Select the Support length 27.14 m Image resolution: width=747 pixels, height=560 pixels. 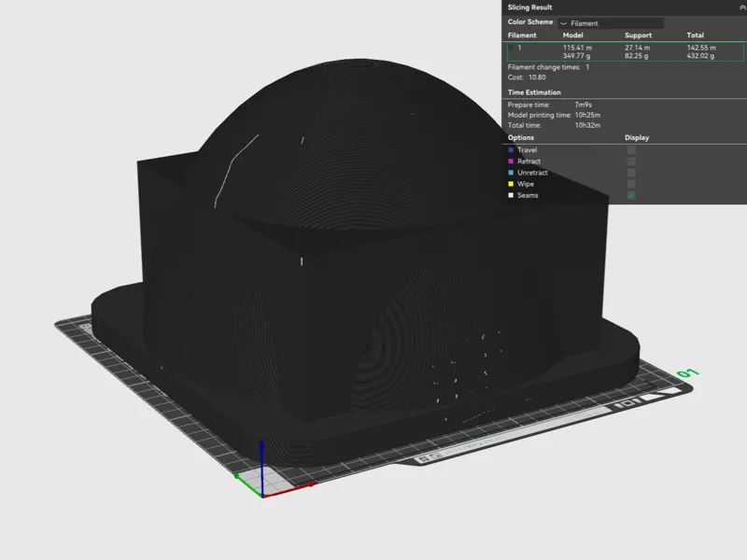coord(637,48)
